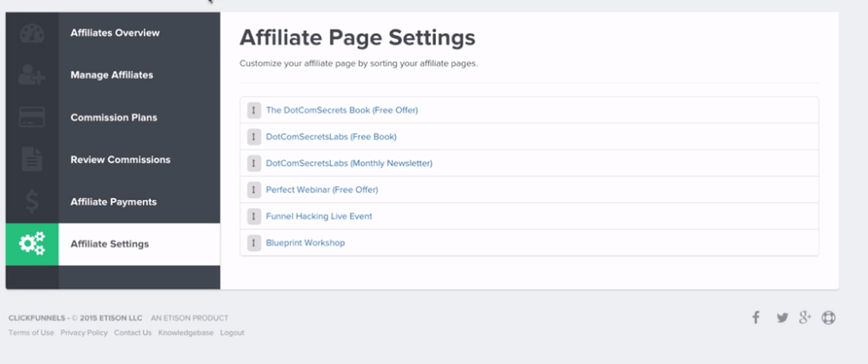Open Manage Affiliates in sidebar
Screen dimensions: 868x364
[x=112, y=75]
